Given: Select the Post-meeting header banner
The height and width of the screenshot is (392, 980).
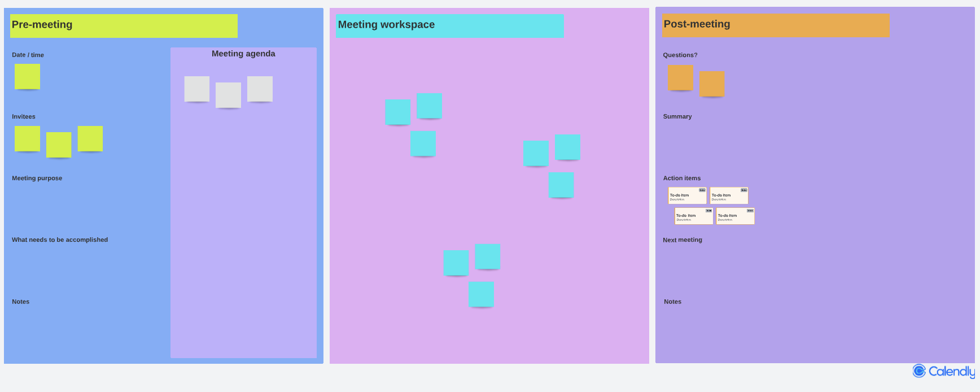Looking at the screenshot, I should [776, 25].
